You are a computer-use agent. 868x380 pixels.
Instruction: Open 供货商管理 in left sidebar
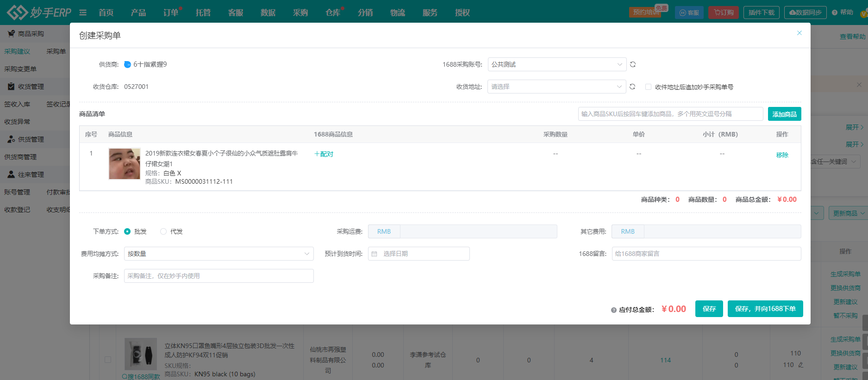[x=20, y=157]
